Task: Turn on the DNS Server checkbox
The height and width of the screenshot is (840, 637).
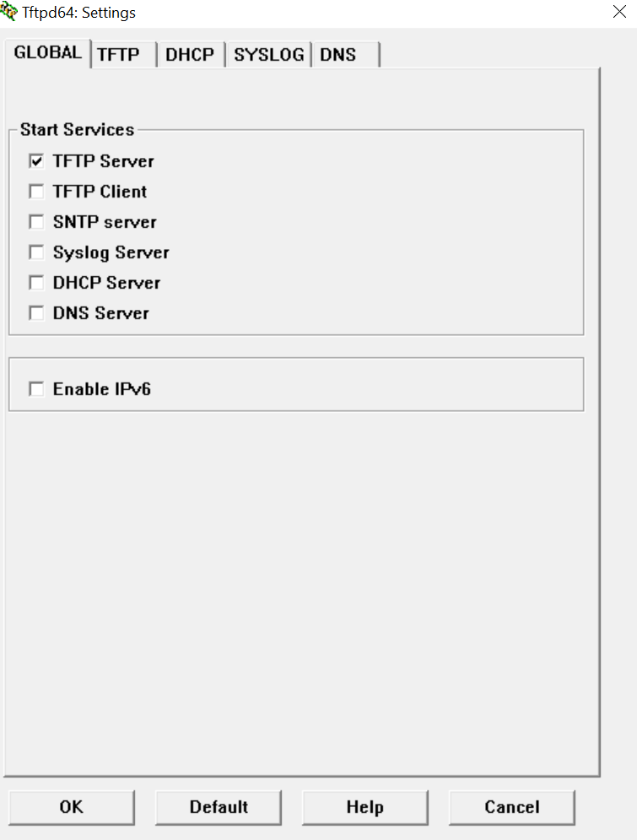Action: coord(36,313)
